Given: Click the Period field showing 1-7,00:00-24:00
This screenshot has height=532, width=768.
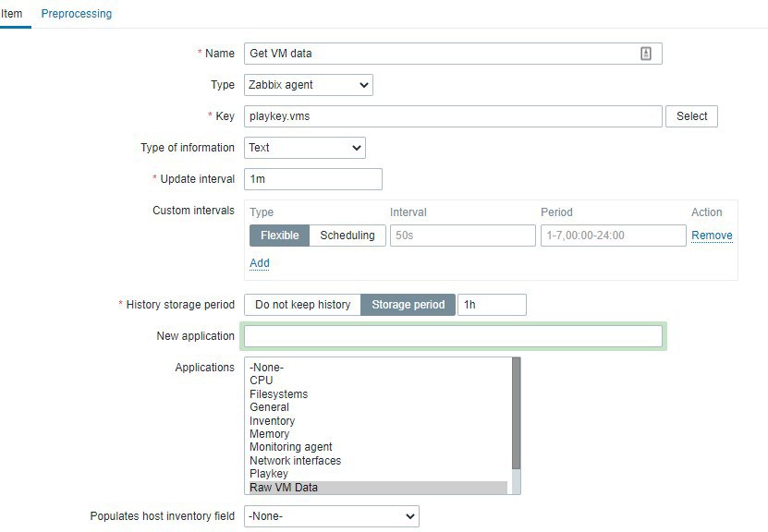Looking at the screenshot, I should coord(614,236).
